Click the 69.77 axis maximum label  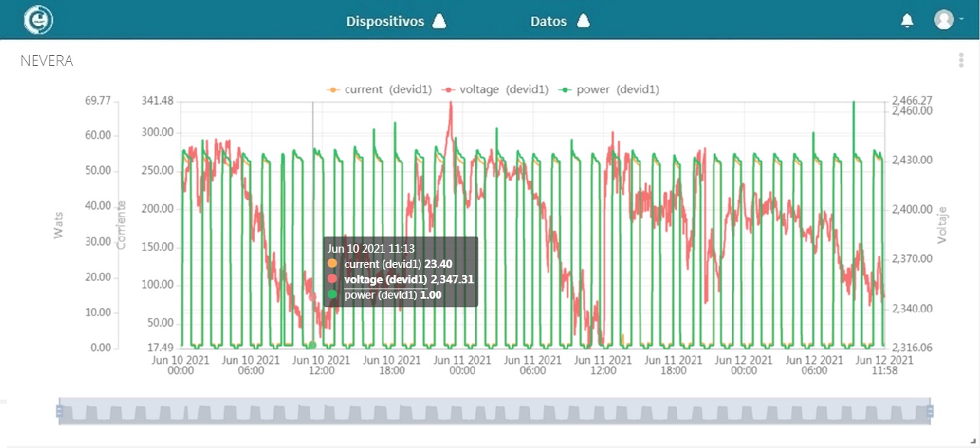98,100
